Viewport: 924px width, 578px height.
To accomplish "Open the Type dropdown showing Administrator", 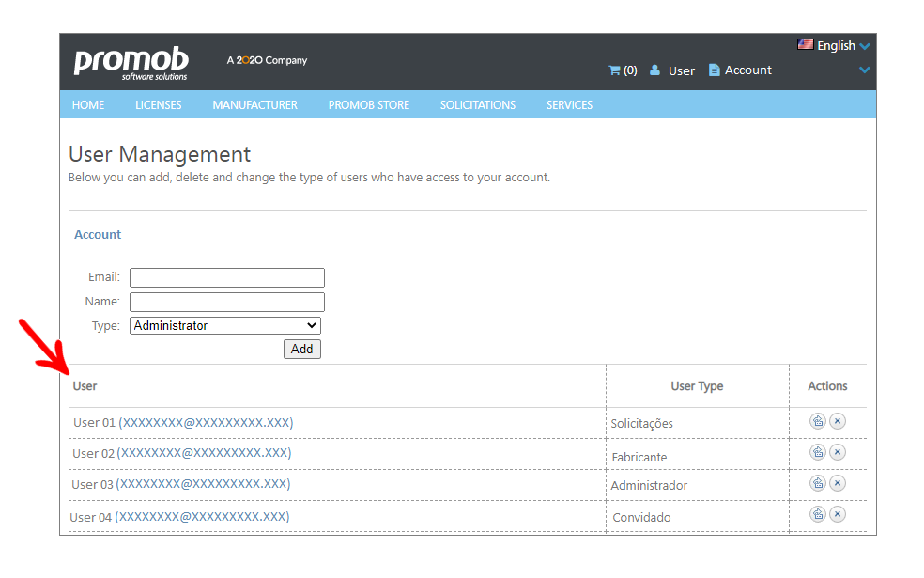I will [225, 325].
